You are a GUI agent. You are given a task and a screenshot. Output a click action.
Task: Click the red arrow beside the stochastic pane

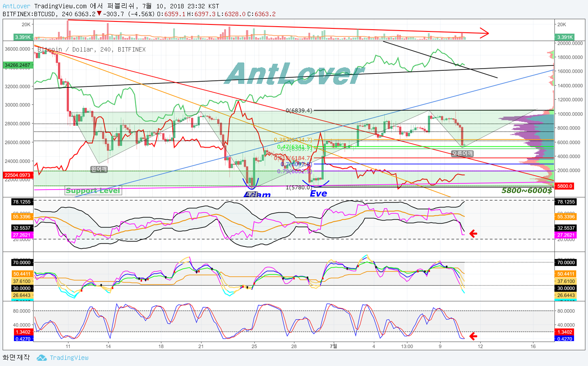473,336
